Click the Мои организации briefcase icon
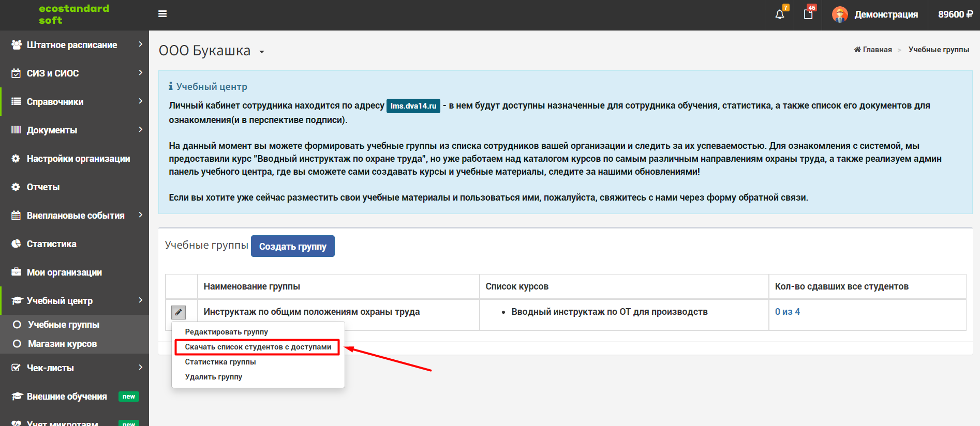The height and width of the screenshot is (426, 980). pyautogui.click(x=16, y=272)
